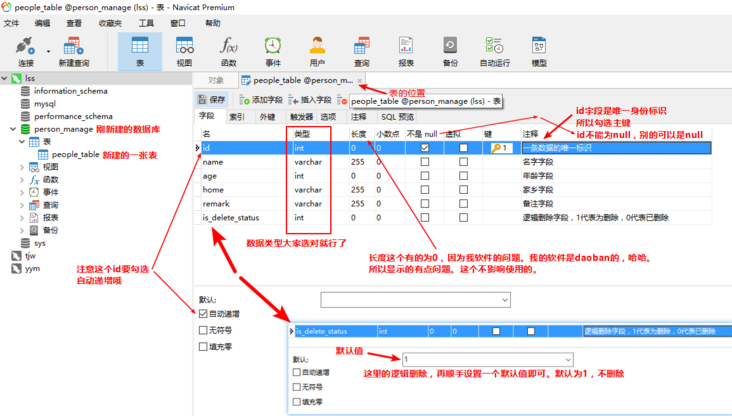Expand the 视图 tree node
Image resolution: width=732 pixels, height=416 pixels.
pyautogui.click(x=22, y=167)
